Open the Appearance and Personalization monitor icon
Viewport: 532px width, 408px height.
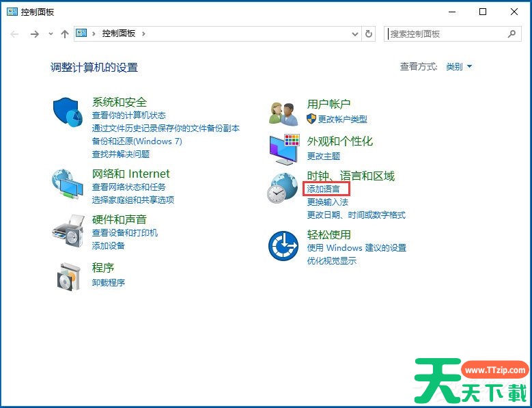click(x=284, y=150)
